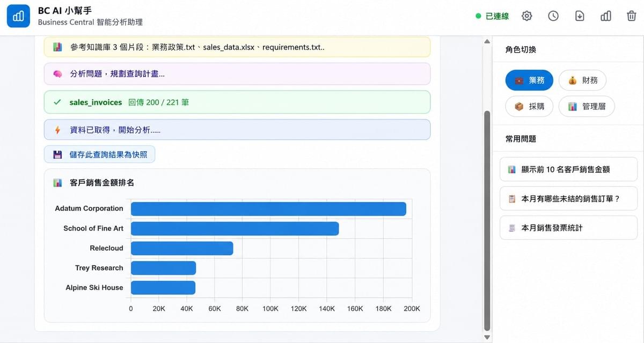Viewport: 644px width, 343px height.
Task: Save query result via 儲存此查詢結果為快照
Action: tap(99, 155)
